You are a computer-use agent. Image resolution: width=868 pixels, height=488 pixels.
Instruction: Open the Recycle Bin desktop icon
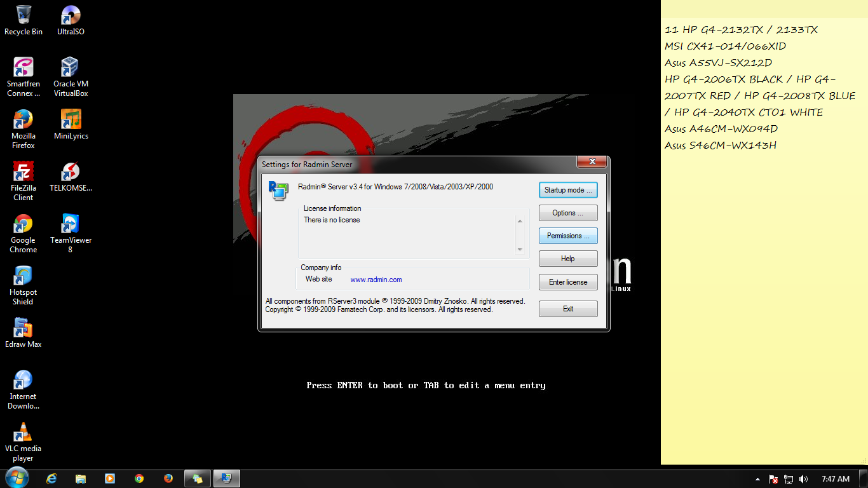24,20
